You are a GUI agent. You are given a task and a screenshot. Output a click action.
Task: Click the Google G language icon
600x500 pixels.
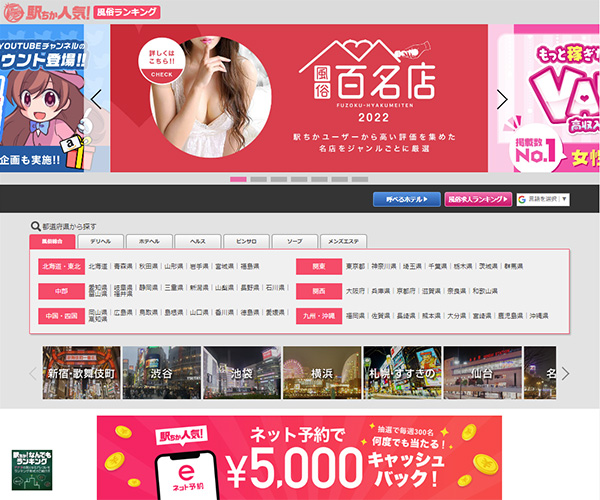[522, 199]
